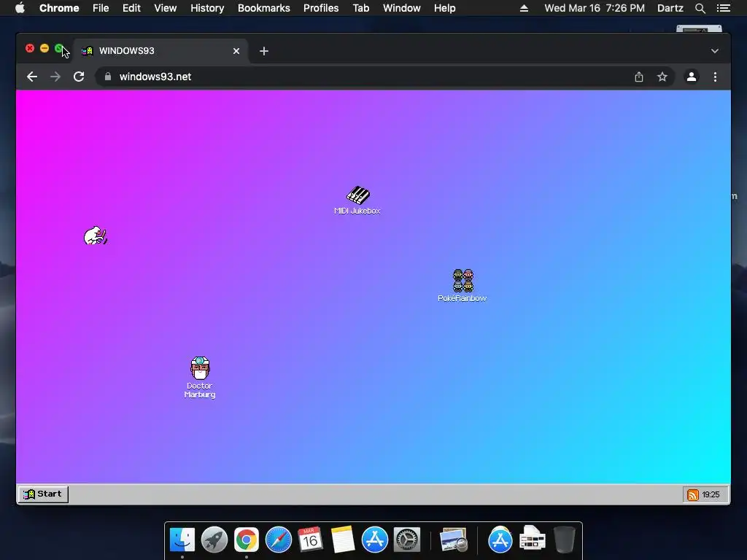The width and height of the screenshot is (747, 560).
Task: Open a new tab
Action: click(x=264, y=51)
